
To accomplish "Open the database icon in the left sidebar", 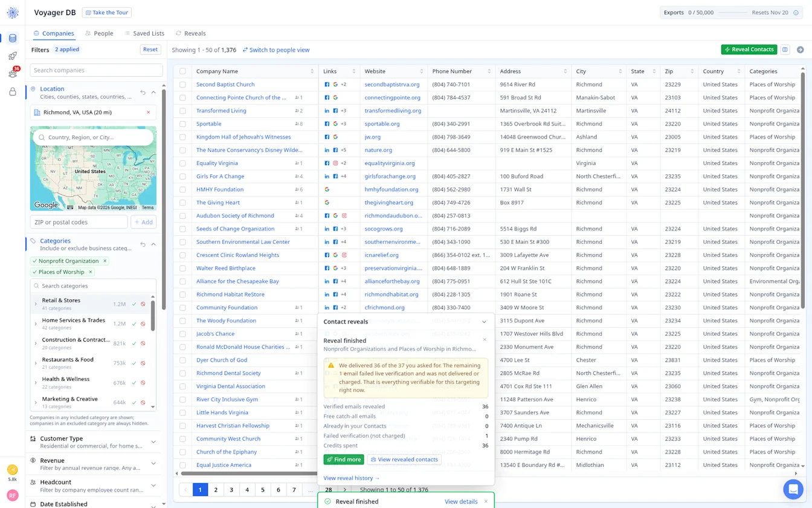I will (13, 38).
